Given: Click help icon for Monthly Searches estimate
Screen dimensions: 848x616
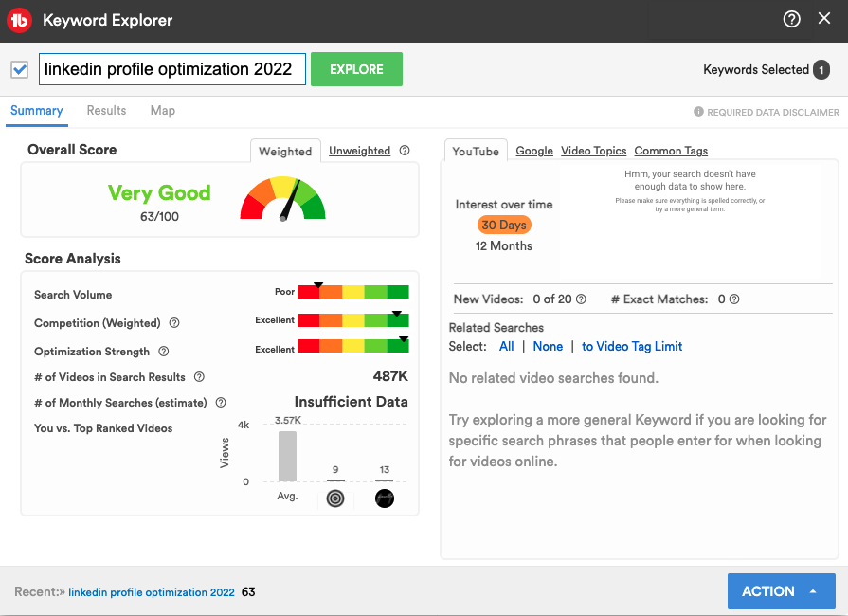Looking at the screenshot, I should [221, 403].
